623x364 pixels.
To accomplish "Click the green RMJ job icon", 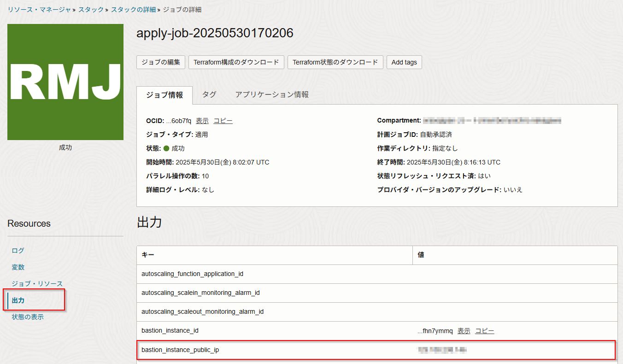I will click(x=65, y=82).
